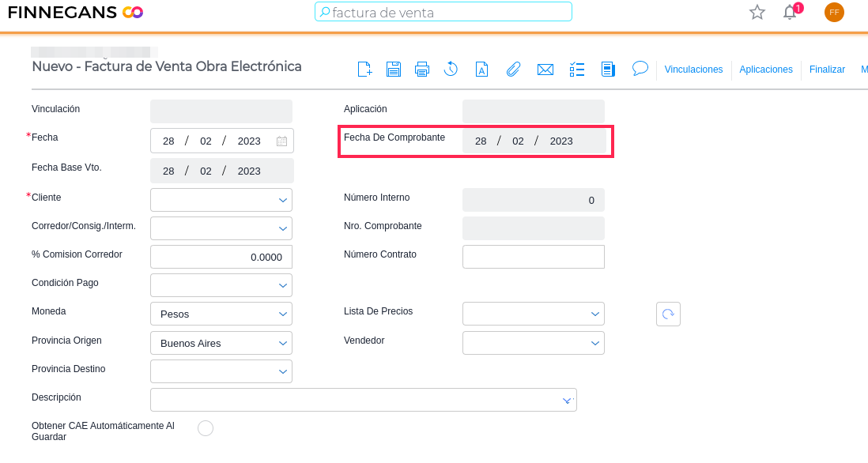The width and height of the screenshot is (868, 463).
Task: Expand the Vendedor dropdown
Action: (534, 343)
